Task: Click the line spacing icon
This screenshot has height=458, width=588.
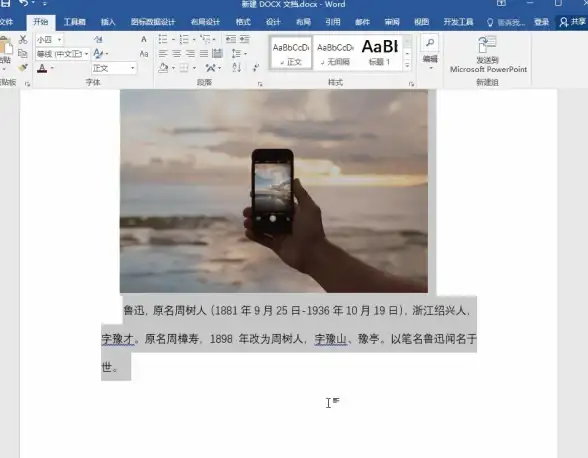Action: tap(236, 54)
